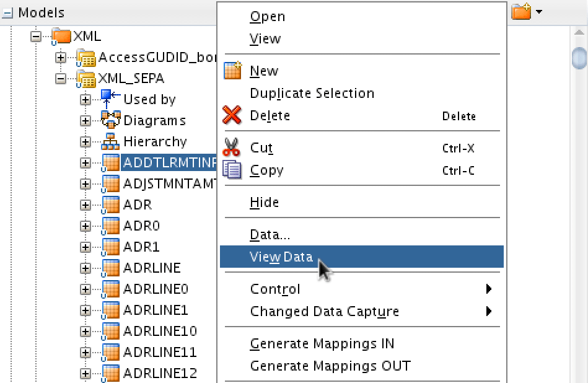Click the XML_SEPA model icon
This screenshot has height=383, width=588.
coord(86,79)
